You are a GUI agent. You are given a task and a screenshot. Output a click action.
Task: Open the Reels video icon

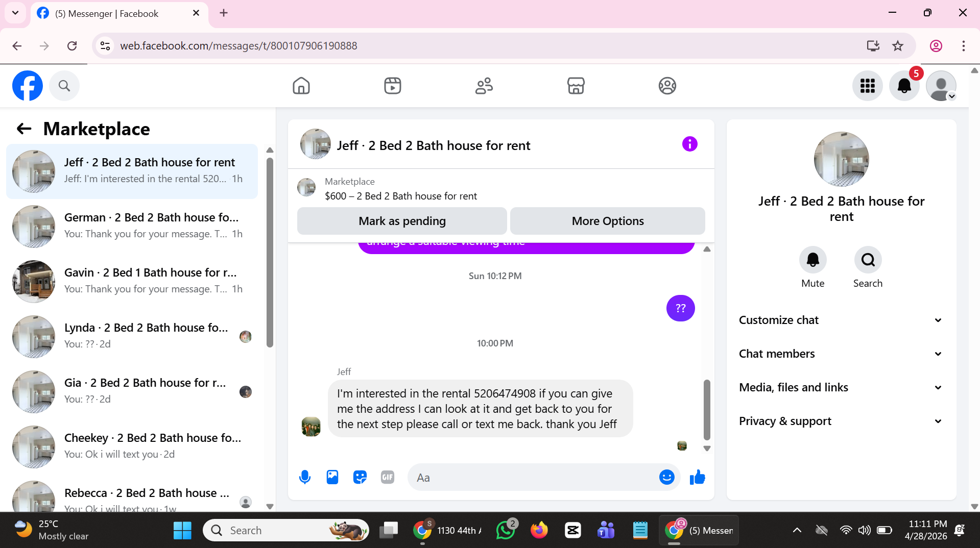click(x=393, y=86)
